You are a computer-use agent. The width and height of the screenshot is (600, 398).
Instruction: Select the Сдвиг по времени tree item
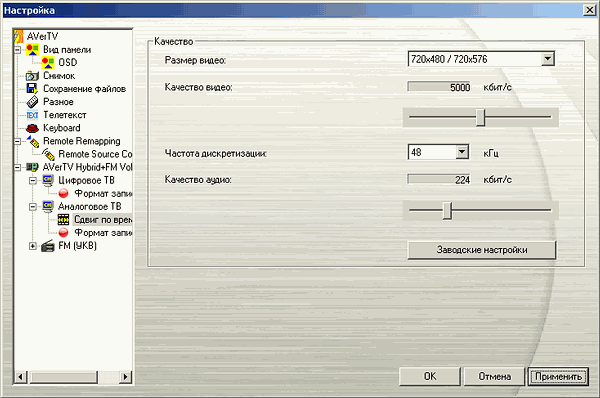tap(103, 220)
